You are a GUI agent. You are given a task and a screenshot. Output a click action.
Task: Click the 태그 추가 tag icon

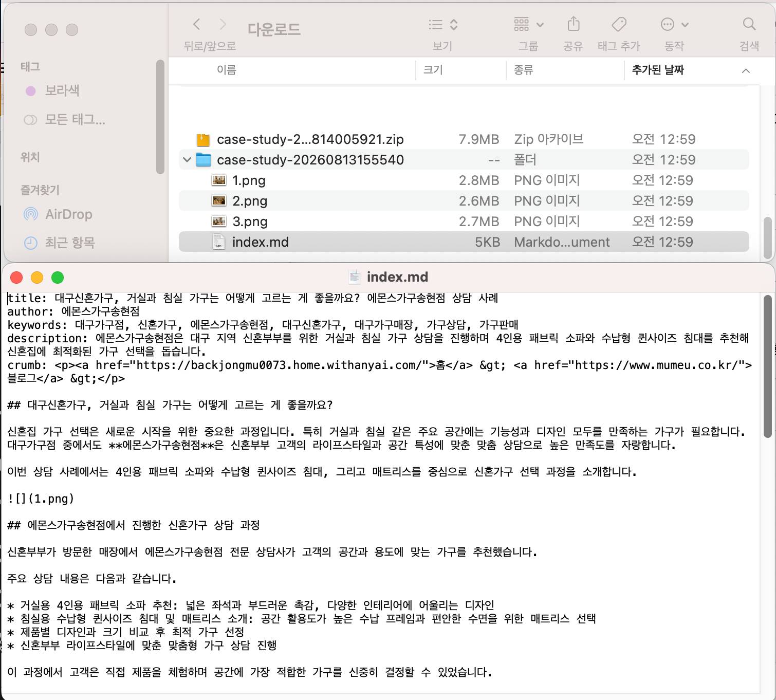pyautogui.click(x=619, y=24)
